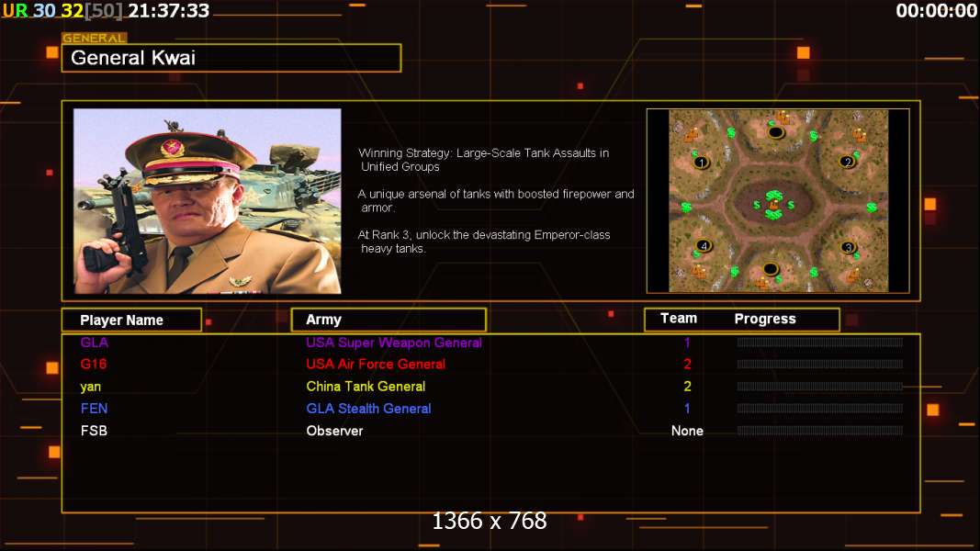This screenshot has height=551, width=980.
Task: Select player name G16
Action: click(x=94, y=365)
